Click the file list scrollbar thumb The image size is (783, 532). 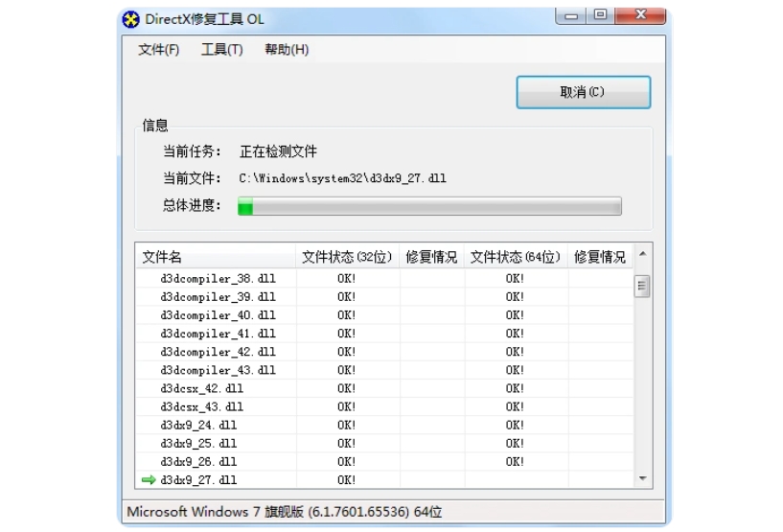coord(642,287)
